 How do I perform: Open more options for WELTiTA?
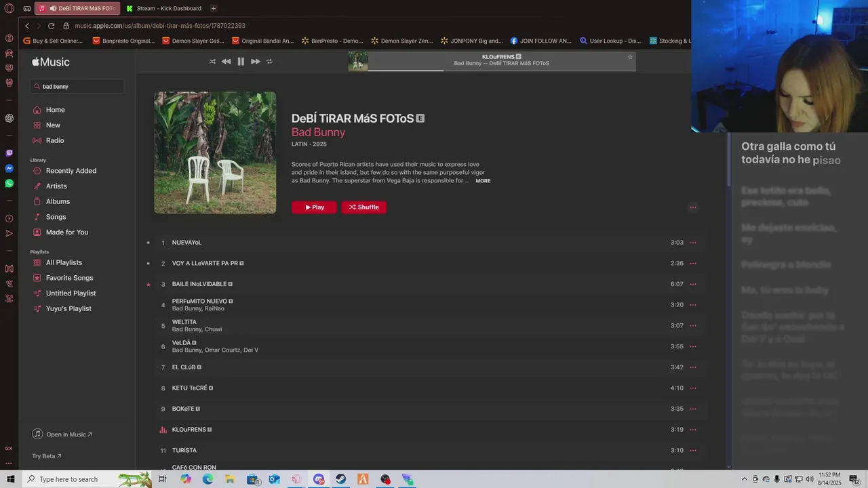[x=692, y=326]
